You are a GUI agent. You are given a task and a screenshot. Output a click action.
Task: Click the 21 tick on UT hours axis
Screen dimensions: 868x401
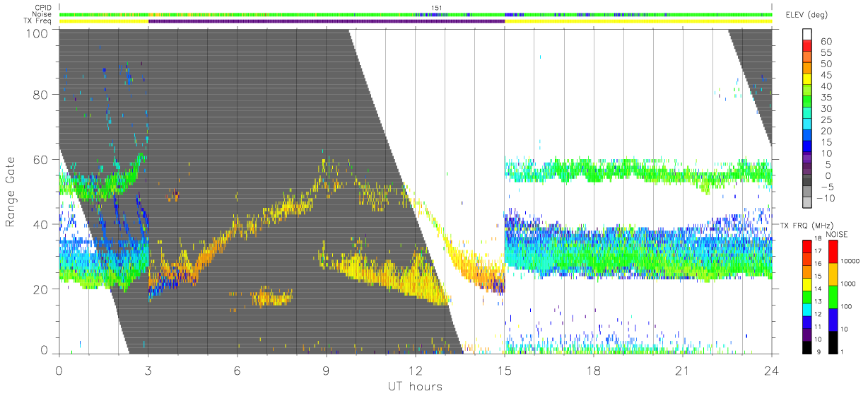click(x=683, y=371)
